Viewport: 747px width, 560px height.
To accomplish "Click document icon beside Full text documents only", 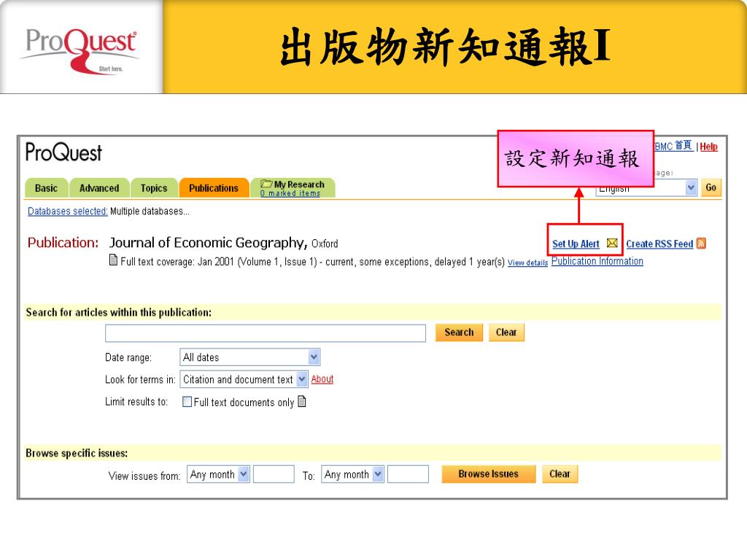I will click(301, 402).
